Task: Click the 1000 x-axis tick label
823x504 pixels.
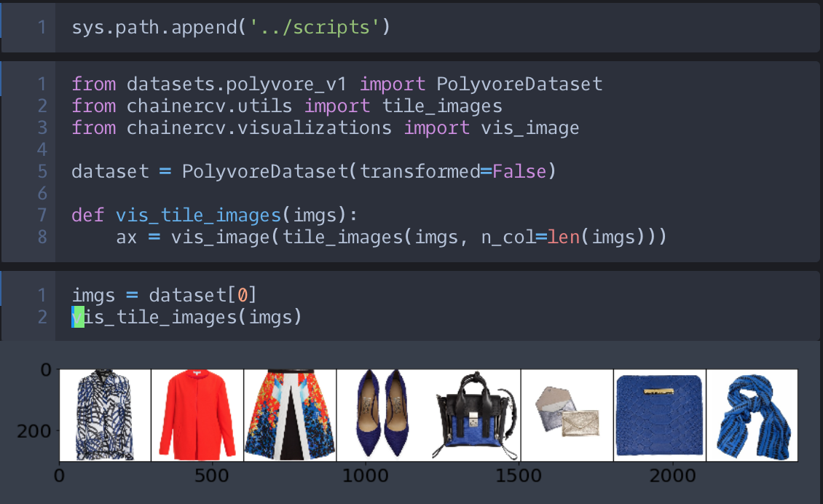Action: (367, 476)
